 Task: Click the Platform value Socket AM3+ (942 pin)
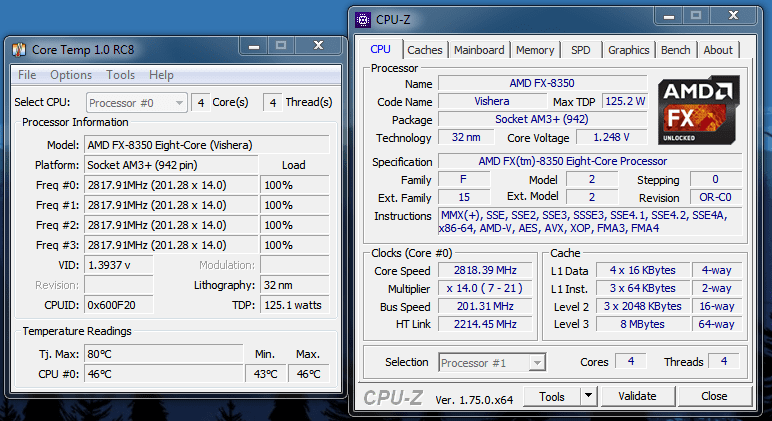(171, 165)
